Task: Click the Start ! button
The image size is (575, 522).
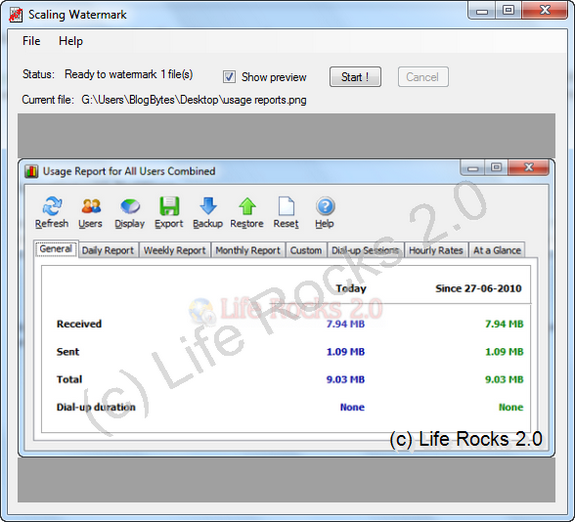Action: (355, 77)
